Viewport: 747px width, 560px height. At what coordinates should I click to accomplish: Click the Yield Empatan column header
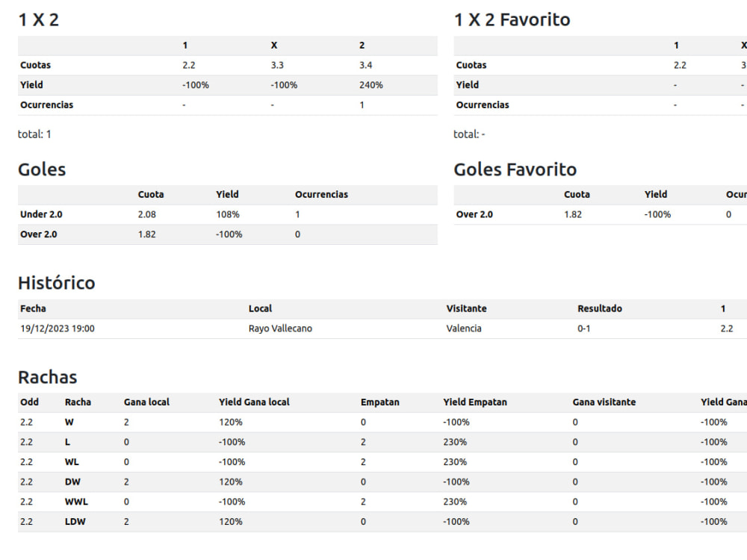475,402
